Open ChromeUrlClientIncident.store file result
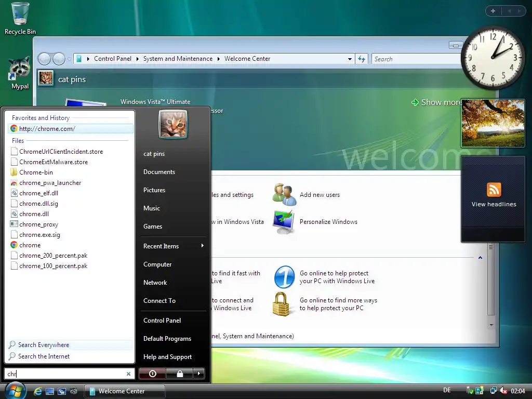532x399 pixels. tap(61, 152)
